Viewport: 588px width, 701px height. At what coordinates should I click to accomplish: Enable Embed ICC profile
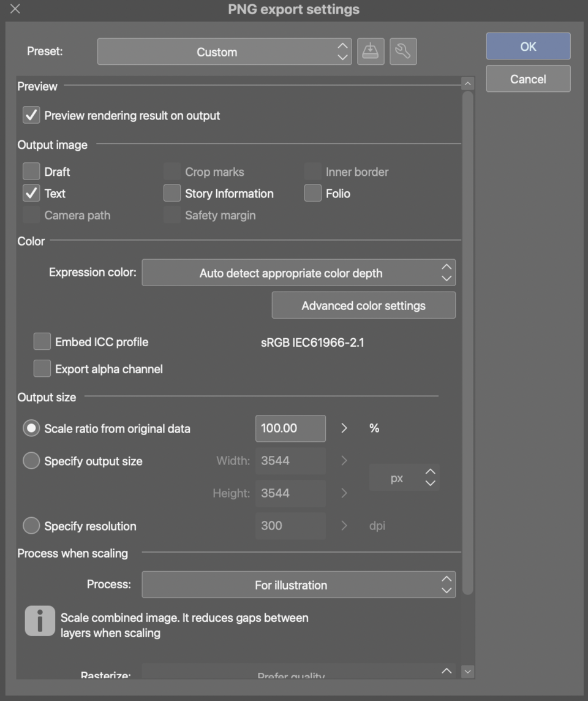click(x=42, y=342)
